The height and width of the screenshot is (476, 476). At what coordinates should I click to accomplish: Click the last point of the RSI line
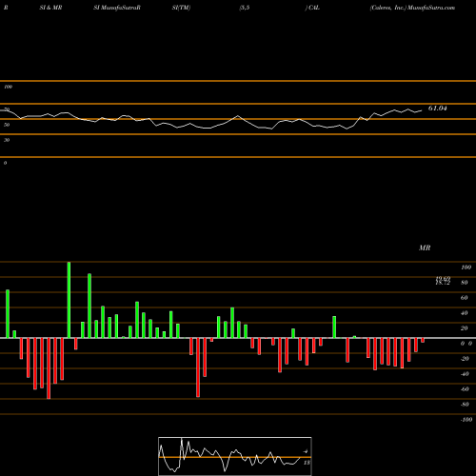point(422,110)
